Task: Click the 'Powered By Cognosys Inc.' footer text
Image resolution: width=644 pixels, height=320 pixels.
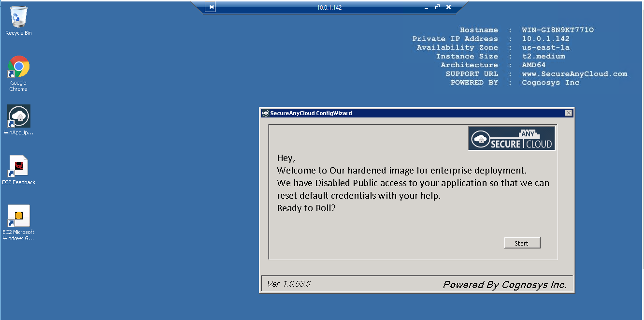Action: (x=504, y=285)
